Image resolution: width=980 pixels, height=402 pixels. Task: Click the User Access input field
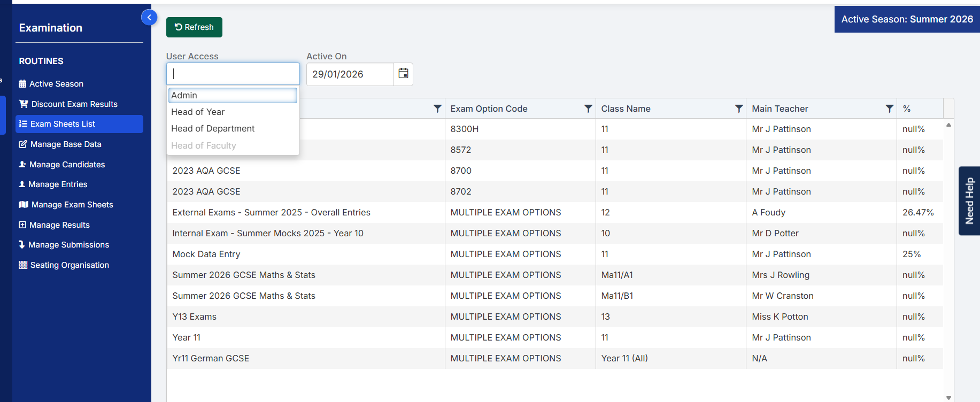click(x=233, y=74)
